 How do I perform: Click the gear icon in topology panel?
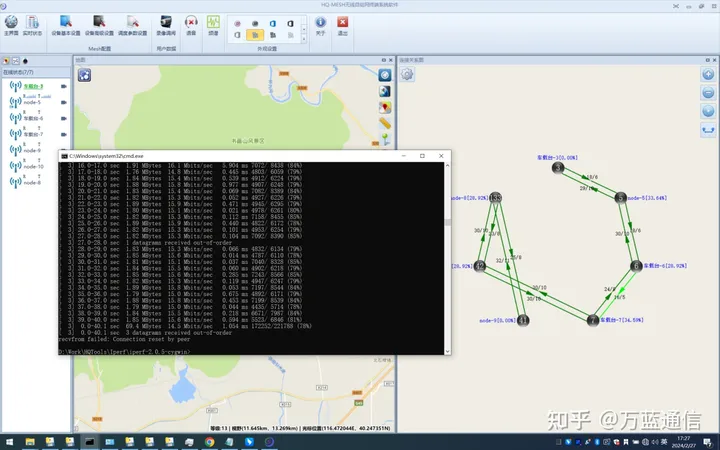click(x=407, y=75)
